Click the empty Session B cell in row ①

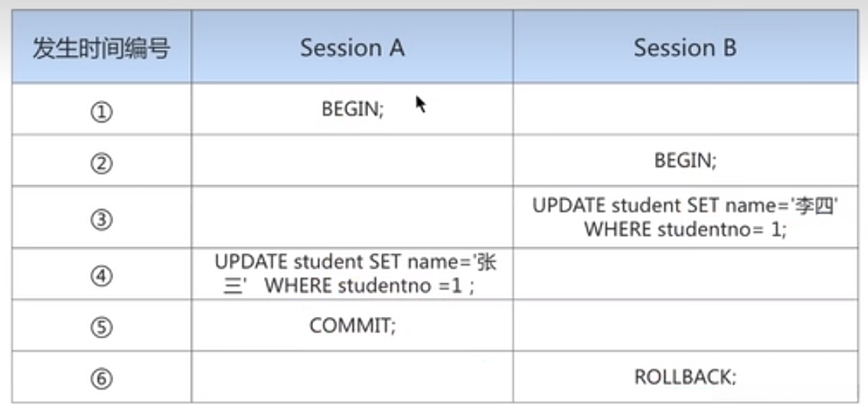click(685, 109)
